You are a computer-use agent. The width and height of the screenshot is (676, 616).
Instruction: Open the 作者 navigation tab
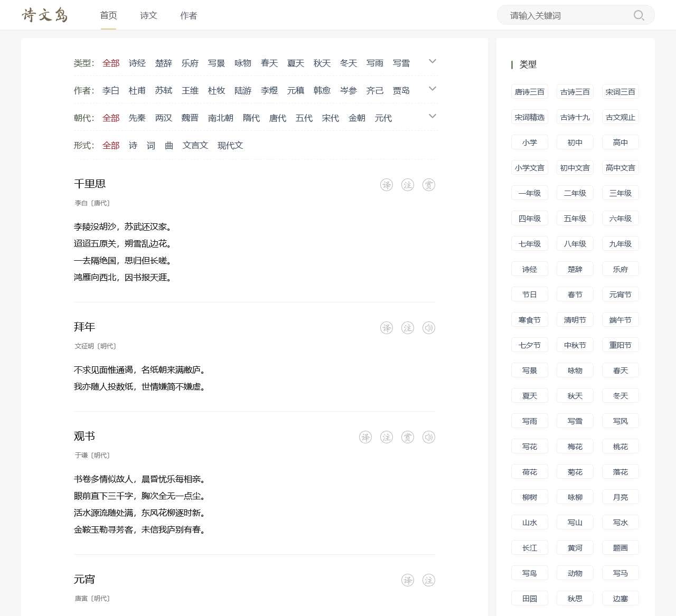pos(188,15)
